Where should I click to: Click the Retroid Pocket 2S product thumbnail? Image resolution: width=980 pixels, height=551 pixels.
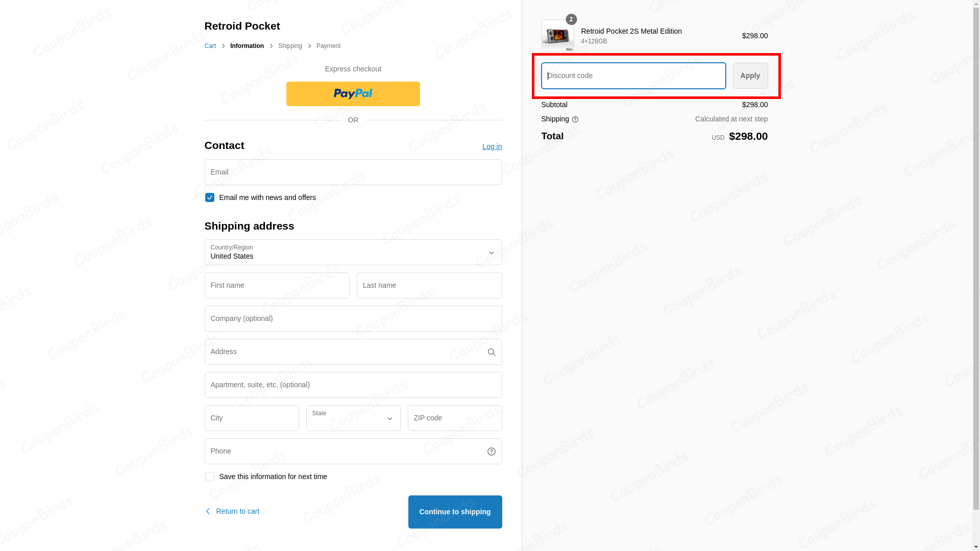point(557,36)
